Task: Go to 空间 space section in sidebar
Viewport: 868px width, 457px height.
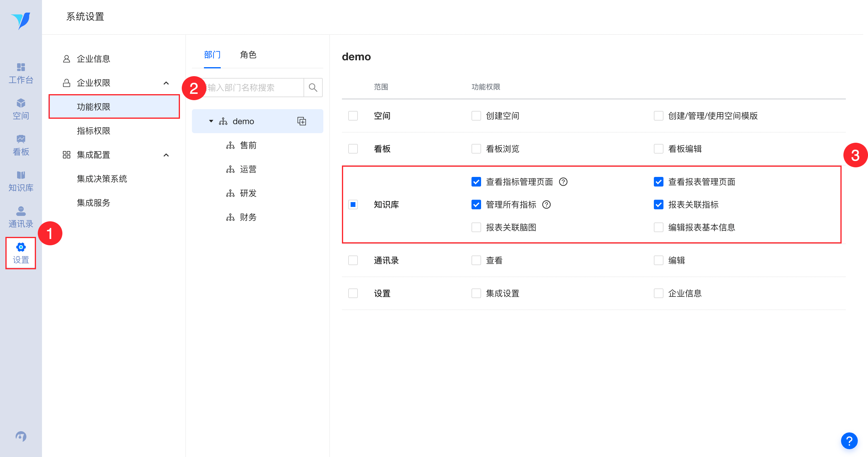Action: click(x=21, y=109)
